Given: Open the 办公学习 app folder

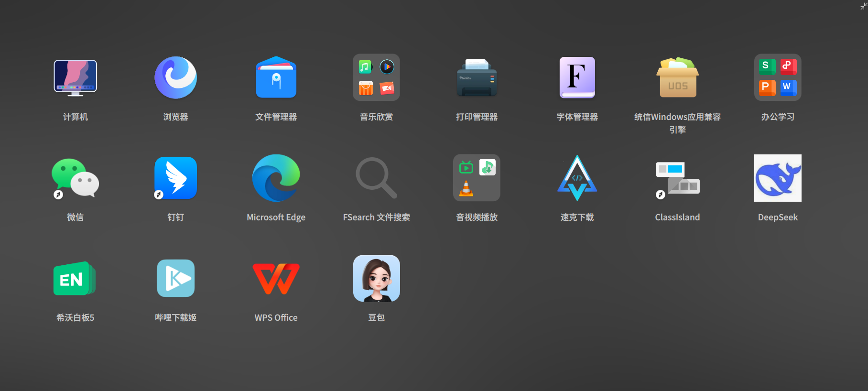Looking at the screenshot, I should (778, 77).
